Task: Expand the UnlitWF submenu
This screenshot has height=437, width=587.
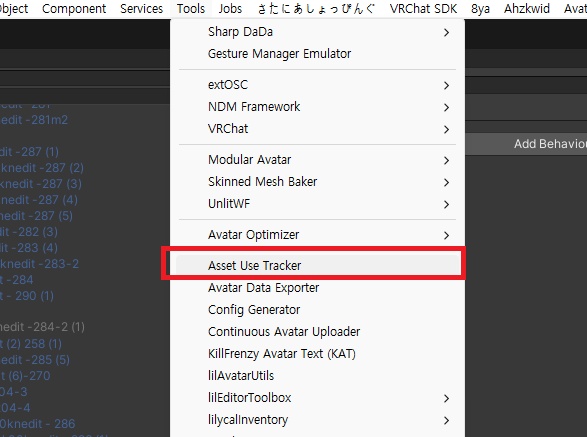Action: (317, 204)
